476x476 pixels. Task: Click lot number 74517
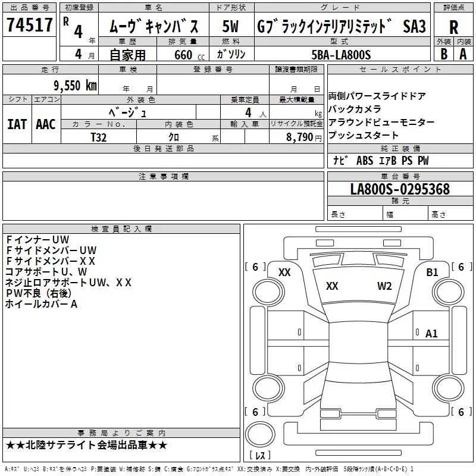[x=29, y=24]
